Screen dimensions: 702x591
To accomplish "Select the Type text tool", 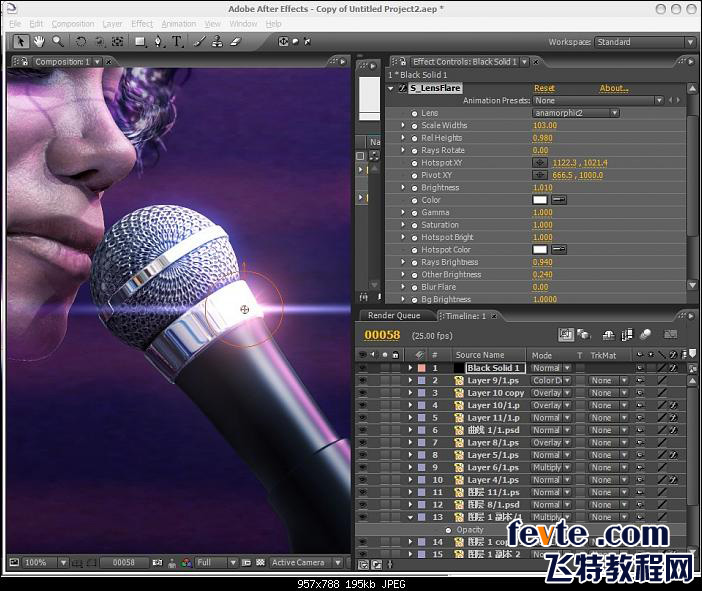I will click(x=177, y=42).
